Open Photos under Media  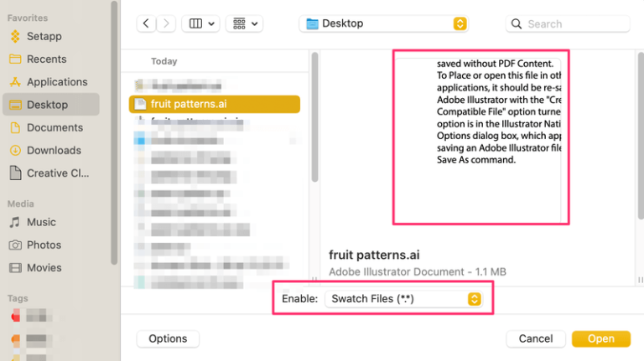(44, 245)
